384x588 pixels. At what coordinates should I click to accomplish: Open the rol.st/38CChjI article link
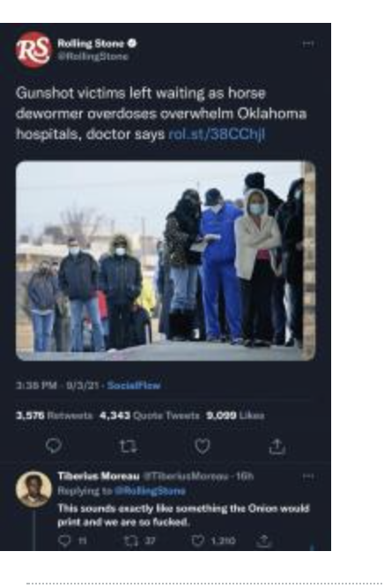pos(217,134)
